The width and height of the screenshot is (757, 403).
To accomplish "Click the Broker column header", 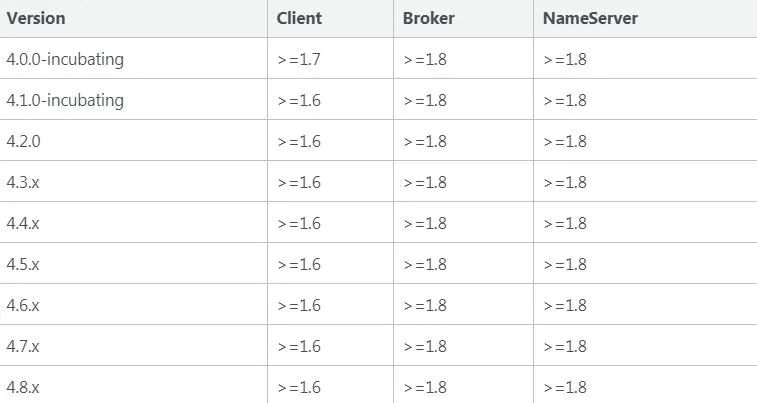I will [428, 18].
